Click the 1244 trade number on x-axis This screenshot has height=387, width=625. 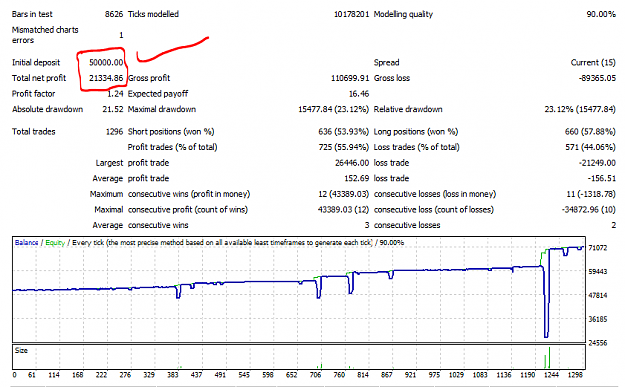pyautogui.click(x=552, y=375)
